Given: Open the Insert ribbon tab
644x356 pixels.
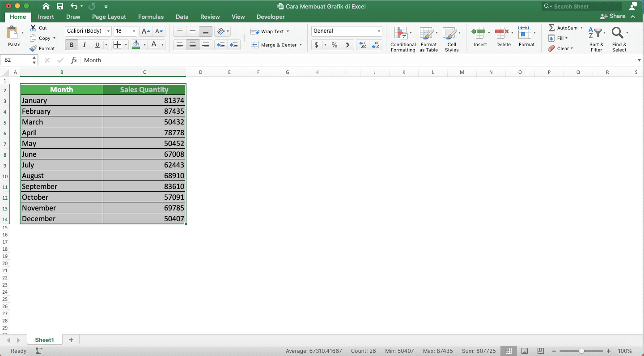Looking at the screenshot, I should pos(46,17).
